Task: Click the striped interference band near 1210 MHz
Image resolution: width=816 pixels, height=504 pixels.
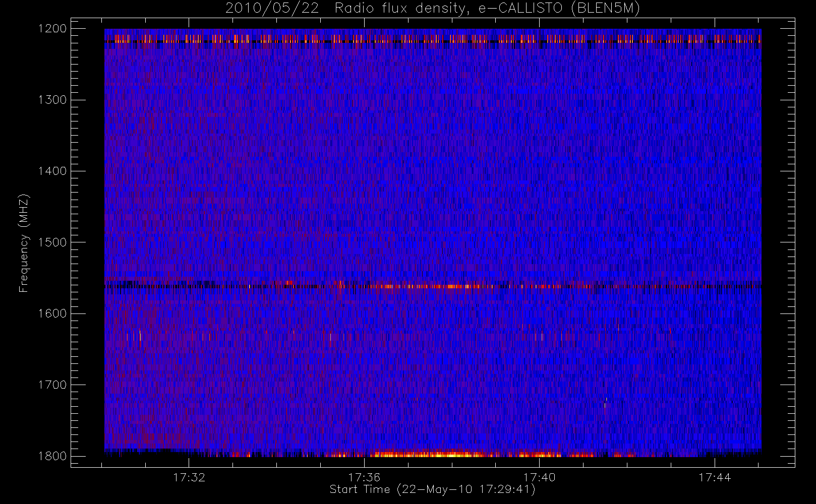Action: (x=433, y=38)
